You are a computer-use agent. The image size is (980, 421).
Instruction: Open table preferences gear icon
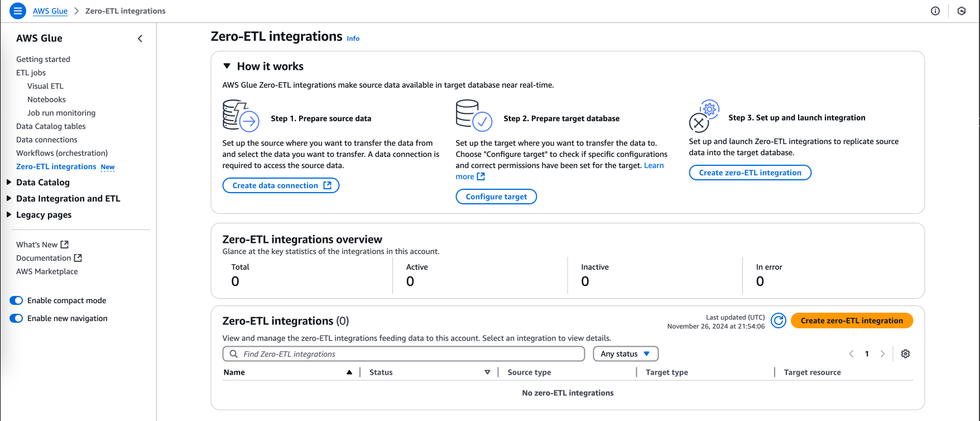(x=906, y=354)
